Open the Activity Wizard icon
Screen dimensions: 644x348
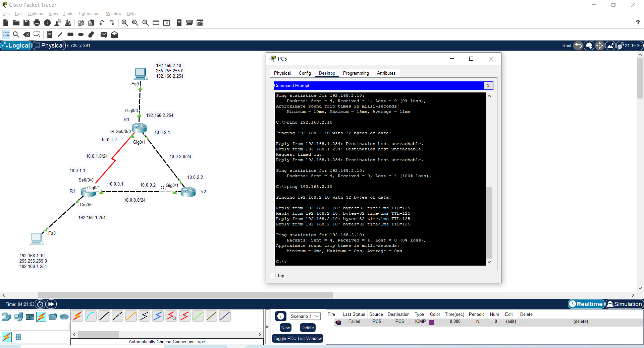tap(58, 23)
